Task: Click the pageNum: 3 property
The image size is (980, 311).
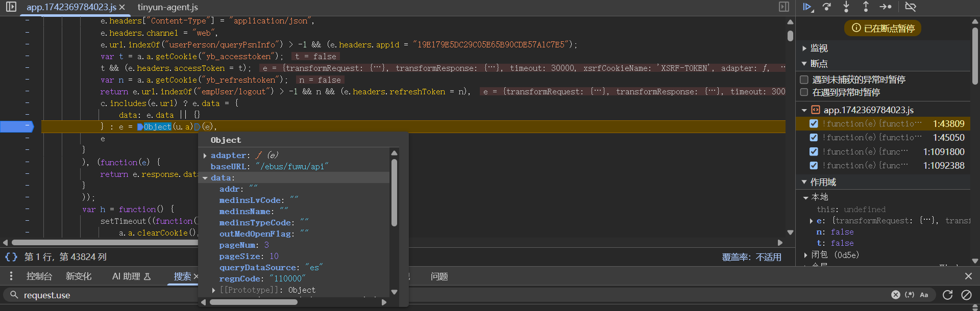Action: click(244, 245)
